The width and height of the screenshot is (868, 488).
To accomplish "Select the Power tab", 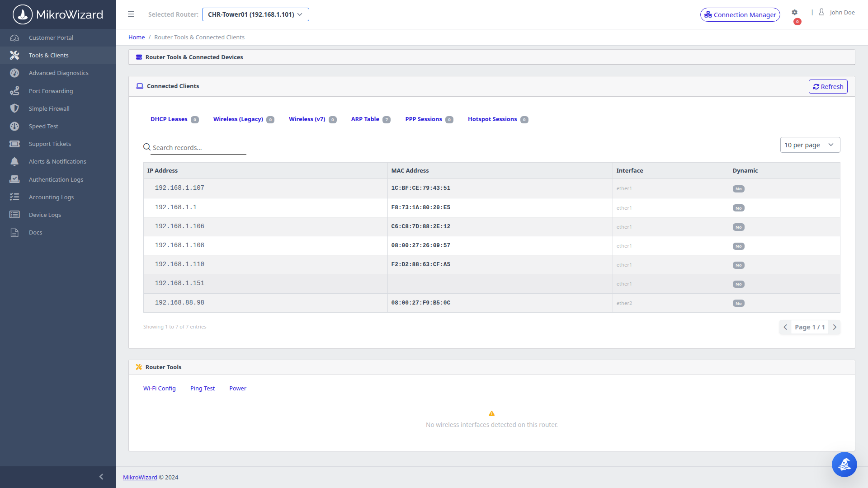I will pyautogui.click(x=238, y=389).
